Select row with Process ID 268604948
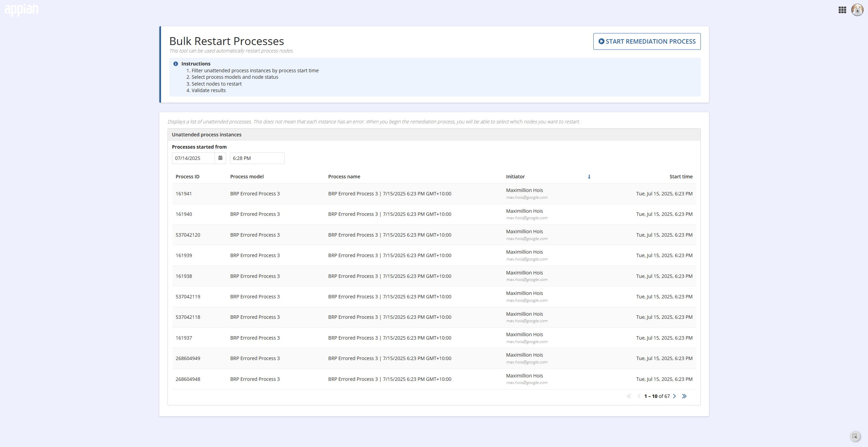The image size is (868, 447). pos(434,379)
